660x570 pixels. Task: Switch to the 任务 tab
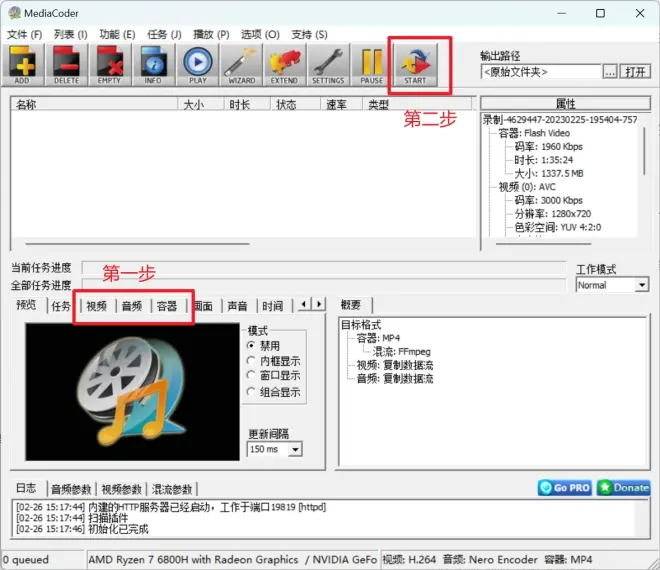(61, 306)
